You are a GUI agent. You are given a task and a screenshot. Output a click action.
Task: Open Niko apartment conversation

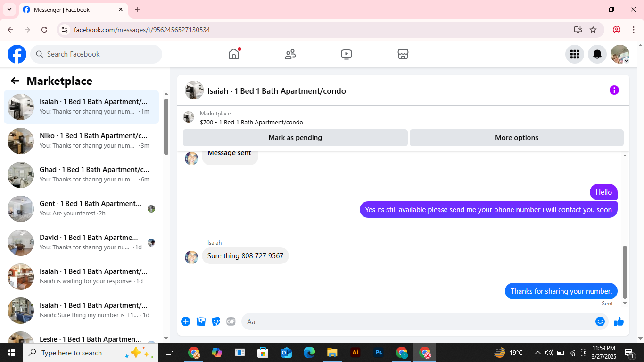pos(81,141)
